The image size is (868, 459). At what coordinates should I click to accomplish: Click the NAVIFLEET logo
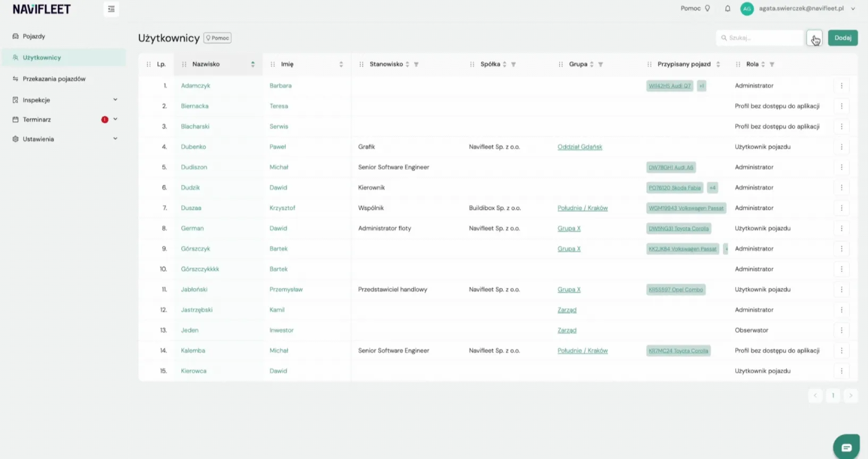[x=41, y=10]
